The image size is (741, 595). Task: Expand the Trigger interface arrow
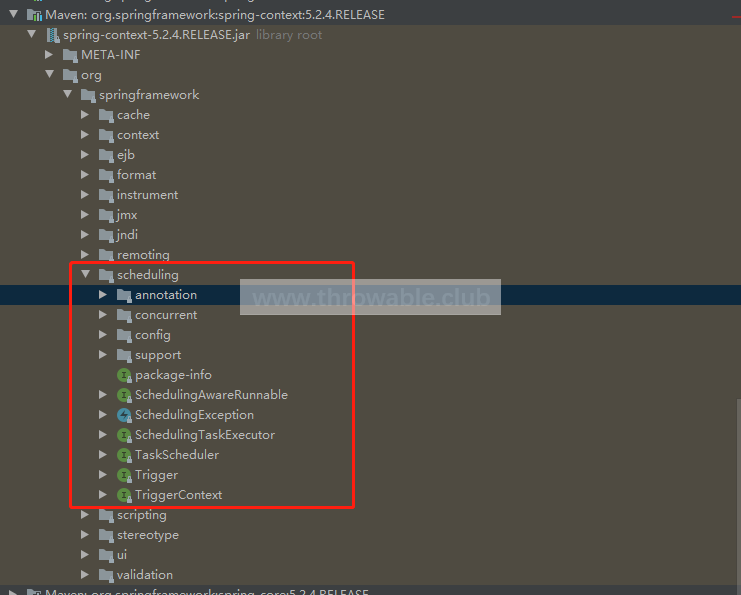(103, 474)
